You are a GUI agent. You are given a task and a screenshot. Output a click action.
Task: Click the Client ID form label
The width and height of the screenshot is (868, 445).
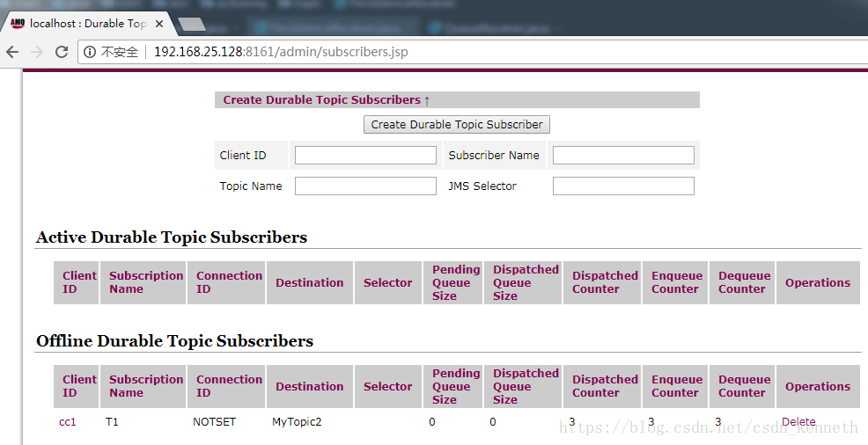click(x=242, y=156)
